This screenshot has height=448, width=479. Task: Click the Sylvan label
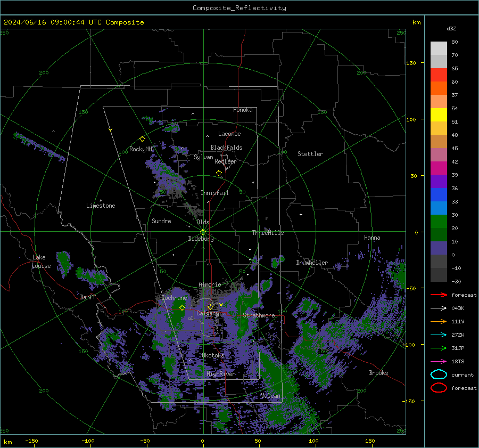pyautogui.click(x=203, y=157)
